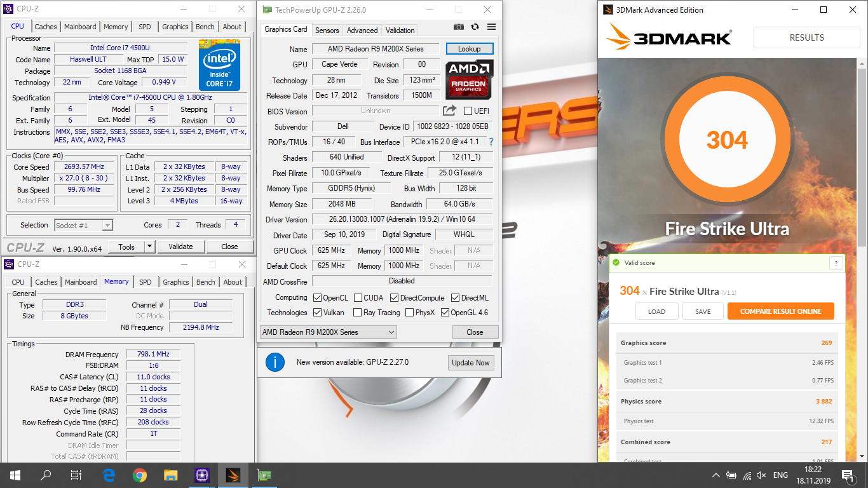Switch to 3DMark via taskbar icon

(233, 475)
